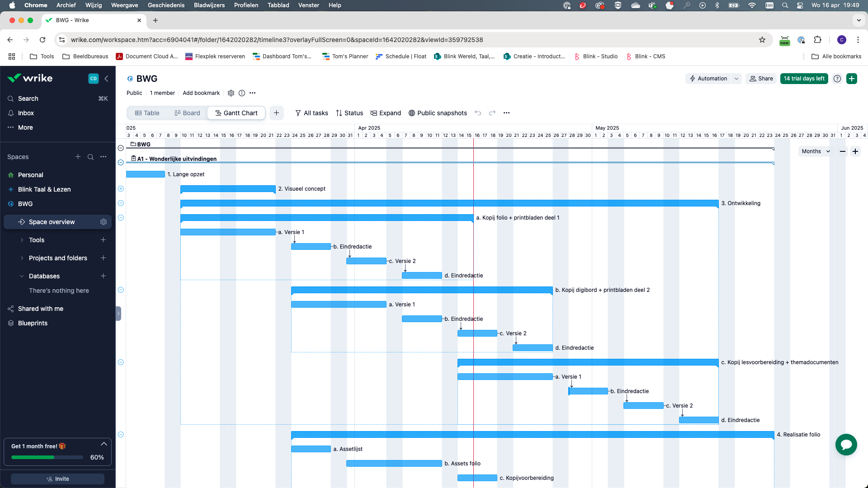Click the Share button

[x=761, y=79]
